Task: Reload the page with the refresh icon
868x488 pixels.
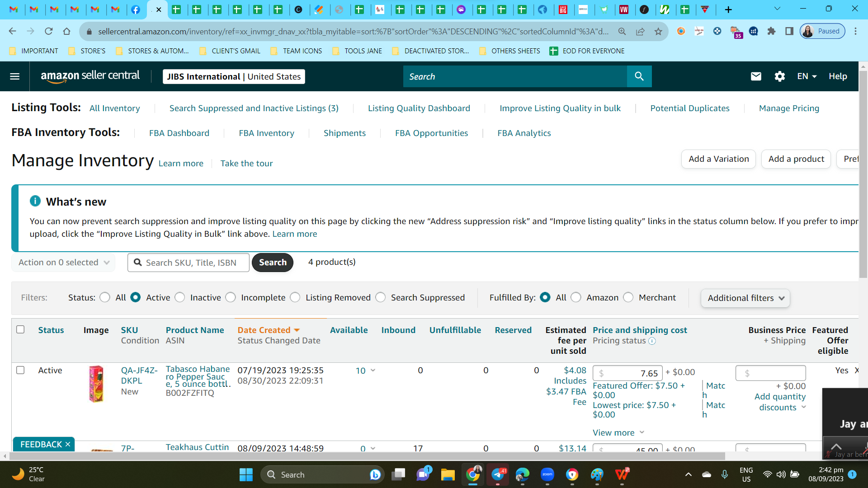Action: click(x=49, y=31)
